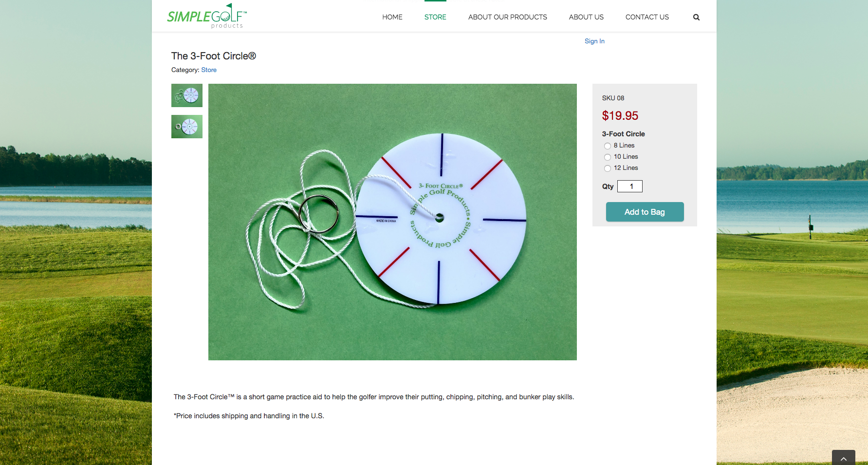Open the Contact Us page
The image size is (868, 465).
pyautogui.click(x=647, y=17)
